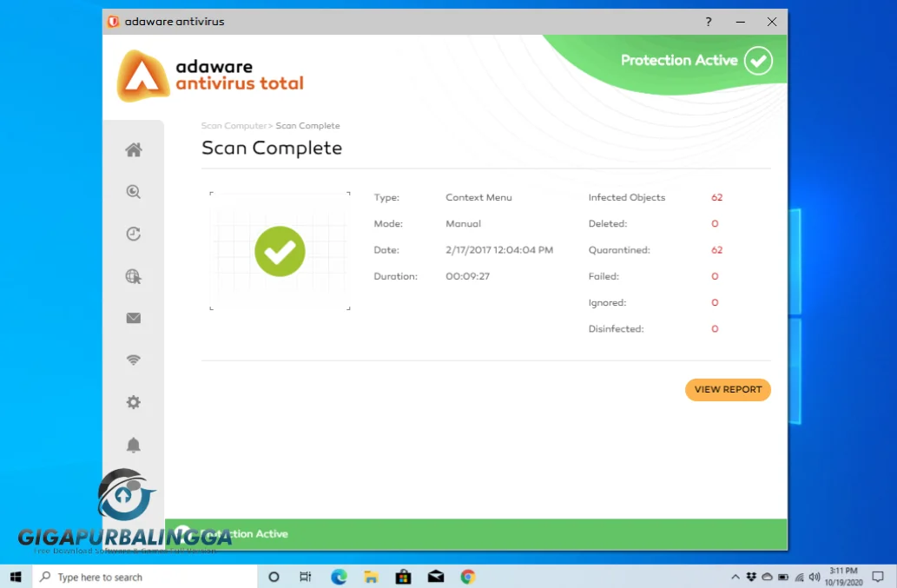The width and height of the screenshot is (897, 588).
Task: Click the Protection Active checkmark badge
Action: (x=758, y=60)
